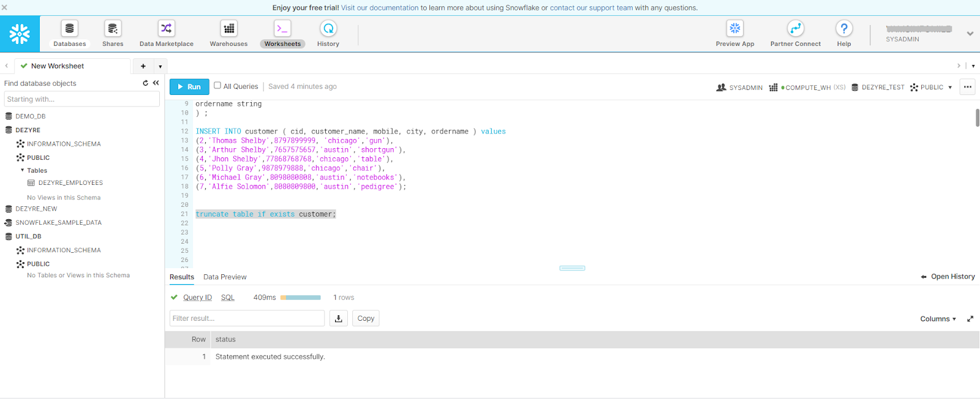Open the Shares icon
Image resolution: width=980 pixels, height=401 pixels.
coord(113,29)
